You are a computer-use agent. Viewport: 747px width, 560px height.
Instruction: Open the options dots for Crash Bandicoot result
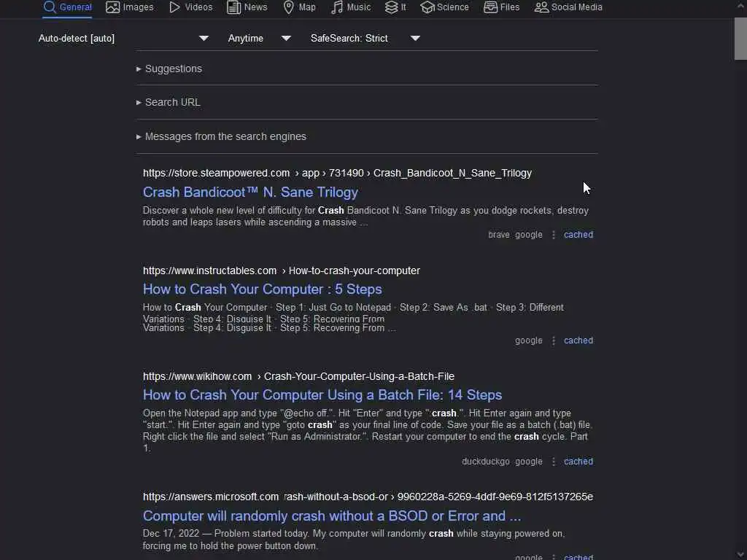[x=554, y=235]
